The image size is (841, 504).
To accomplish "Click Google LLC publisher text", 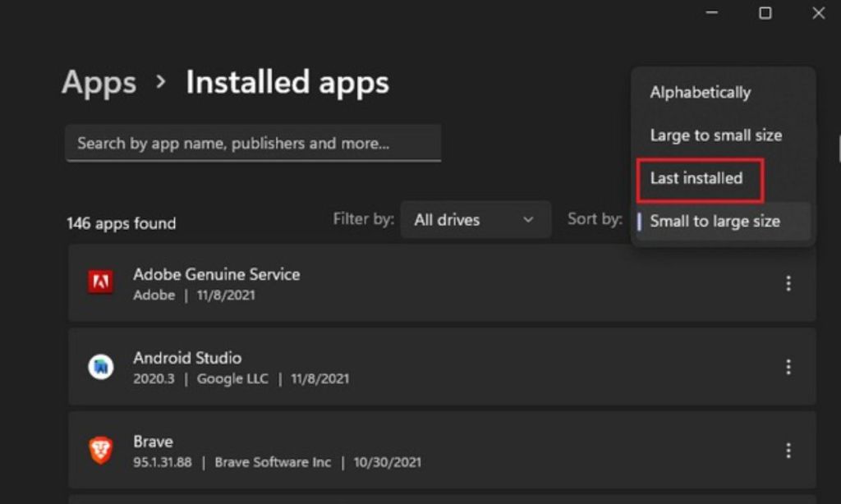I will pyautogui.click(x=232, y=378).
